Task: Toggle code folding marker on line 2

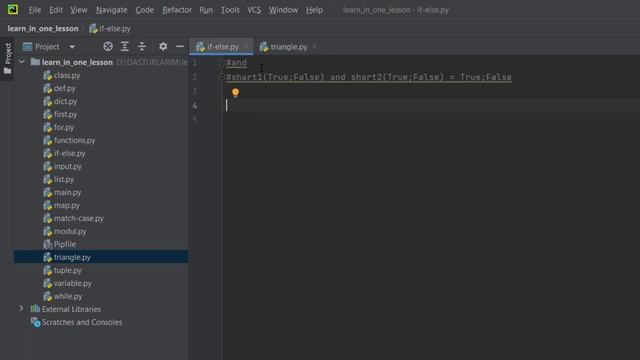Action: coord(222,77)
